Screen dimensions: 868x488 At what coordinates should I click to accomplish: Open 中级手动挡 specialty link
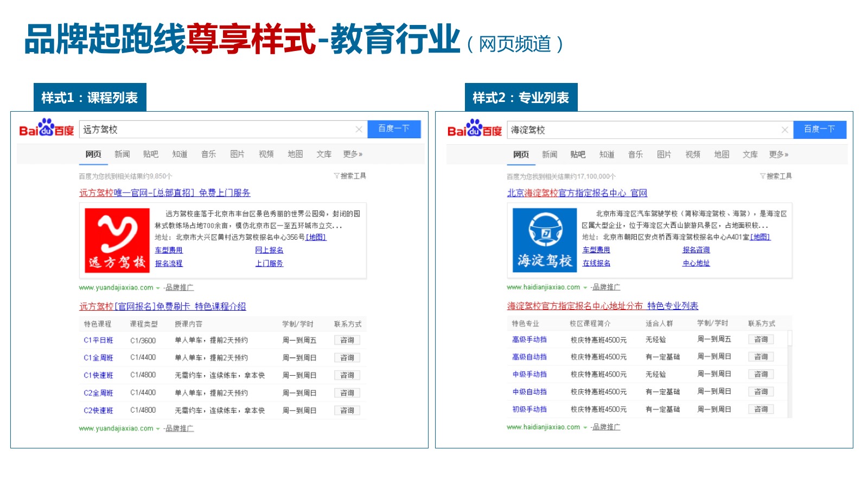point(529,374)
